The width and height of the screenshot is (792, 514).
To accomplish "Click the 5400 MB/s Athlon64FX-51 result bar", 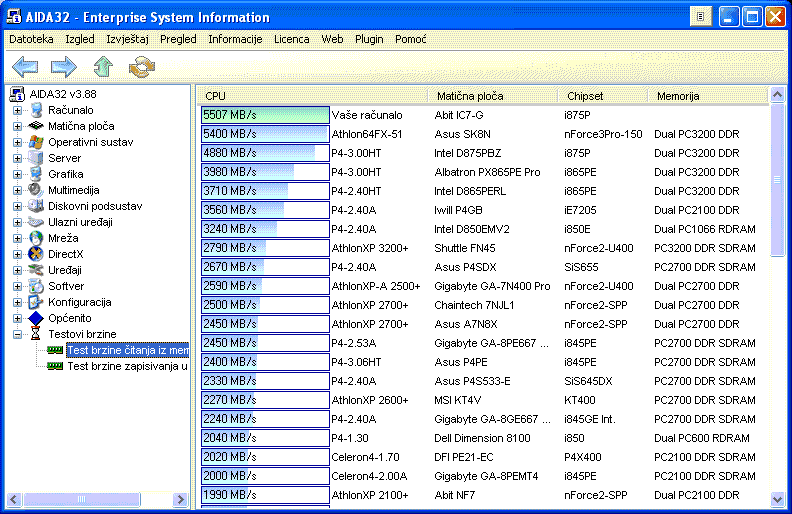I will pyautogui.click(x=265, y=134).
